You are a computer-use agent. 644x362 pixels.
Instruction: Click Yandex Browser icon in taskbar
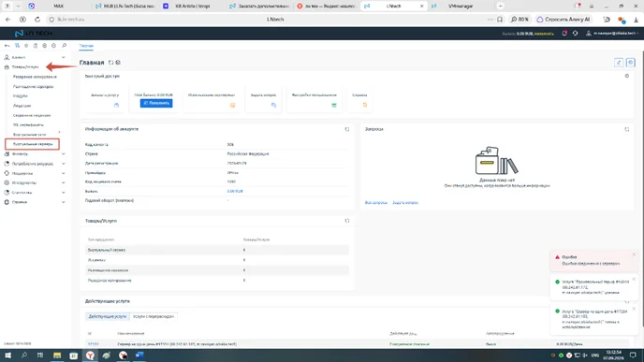coord(91,355)
